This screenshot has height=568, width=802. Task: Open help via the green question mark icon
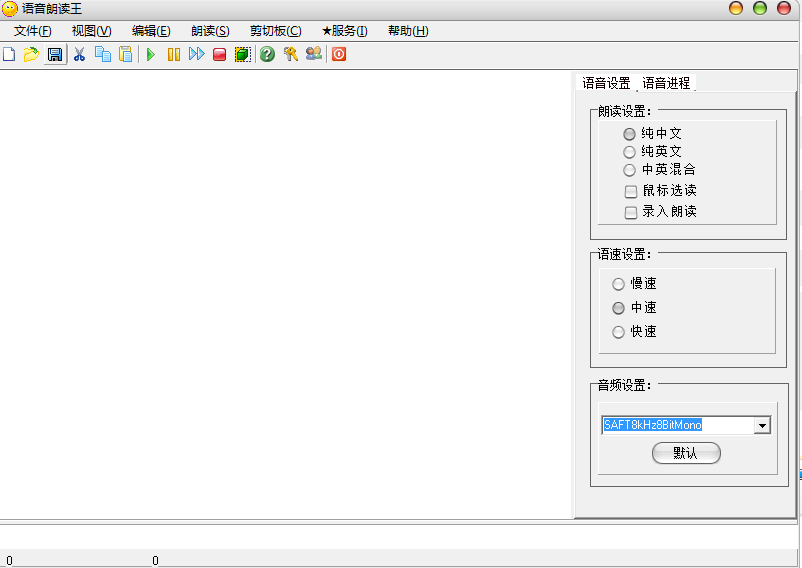tap(267, 54)
